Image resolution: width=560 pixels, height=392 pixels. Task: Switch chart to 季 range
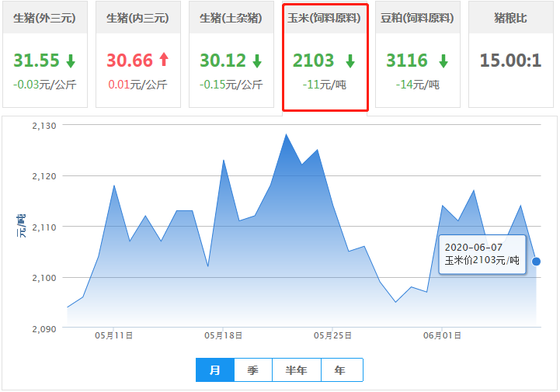pyautogui.click(x=252, y=370)
